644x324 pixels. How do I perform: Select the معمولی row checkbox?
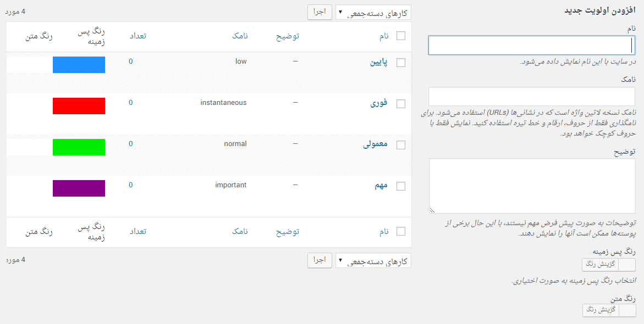click(x=400, y=145)
